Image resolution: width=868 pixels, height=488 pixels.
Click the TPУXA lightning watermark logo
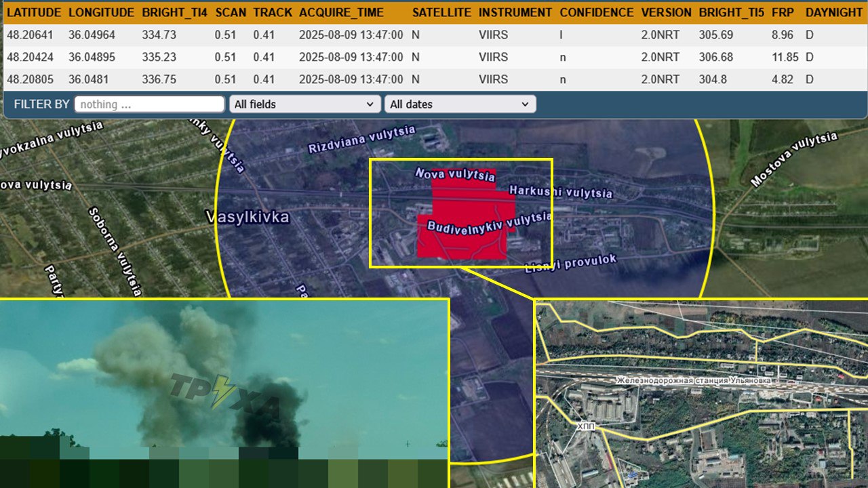pyautogui.click(x=224, y=394)
